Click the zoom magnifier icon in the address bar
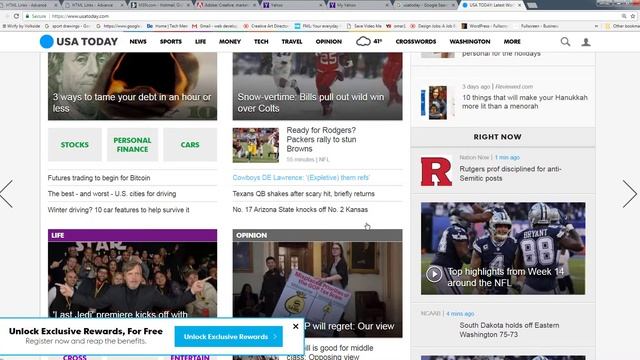 pos(624,16)
